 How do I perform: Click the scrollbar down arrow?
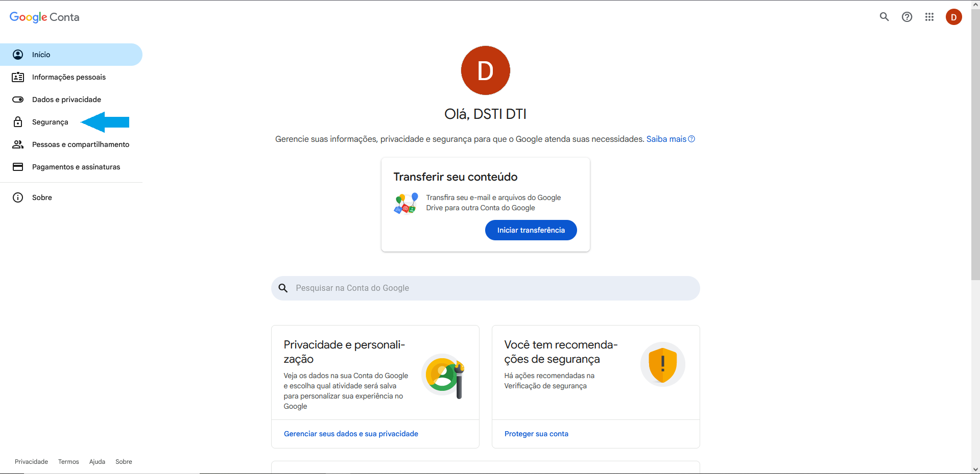[x=975, y=469]
